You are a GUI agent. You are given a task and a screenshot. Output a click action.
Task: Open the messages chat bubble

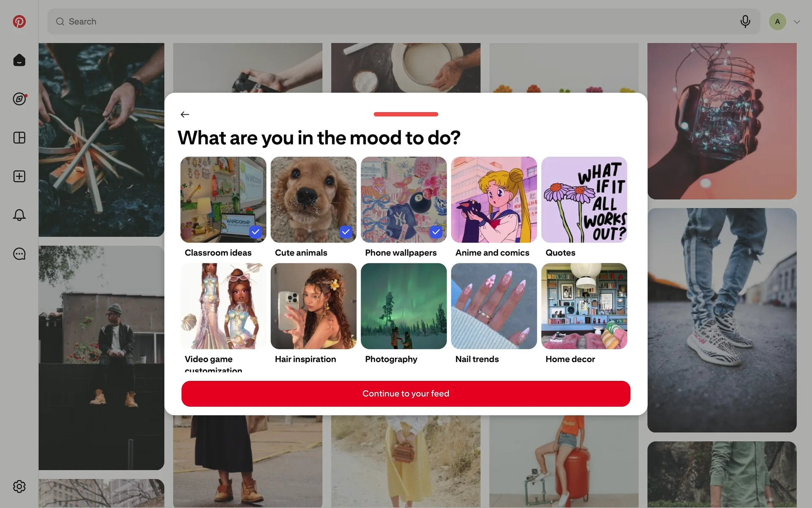click(x=19, y=254)
